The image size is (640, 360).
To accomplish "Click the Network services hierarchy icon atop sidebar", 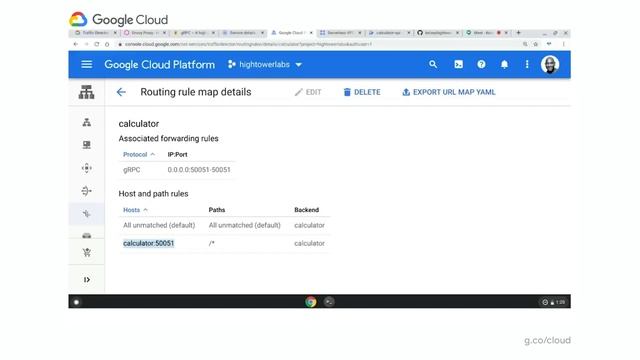I will pos(87,92).
